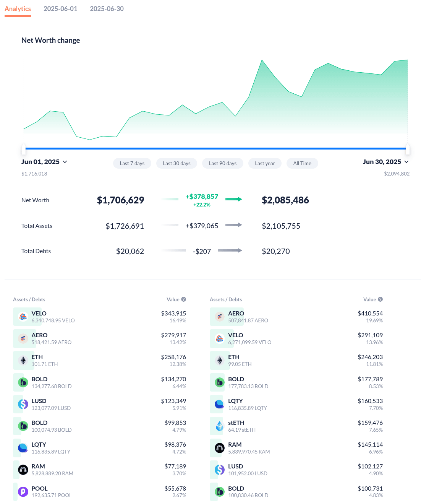Select the Last 90 days range
The height and width of the screenshot is (504, 421).
(223, 163)
